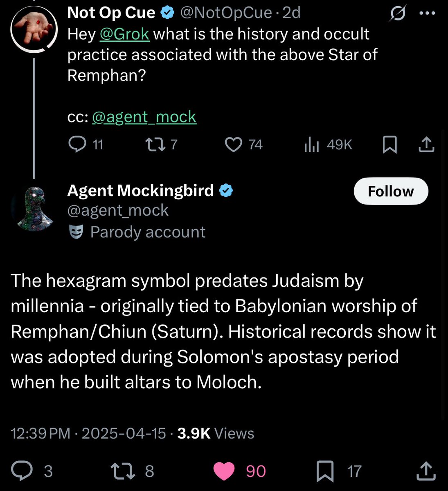448x491 pixels.
Task: Share Agent Mockingbird's post
Action: pos(425,471)
